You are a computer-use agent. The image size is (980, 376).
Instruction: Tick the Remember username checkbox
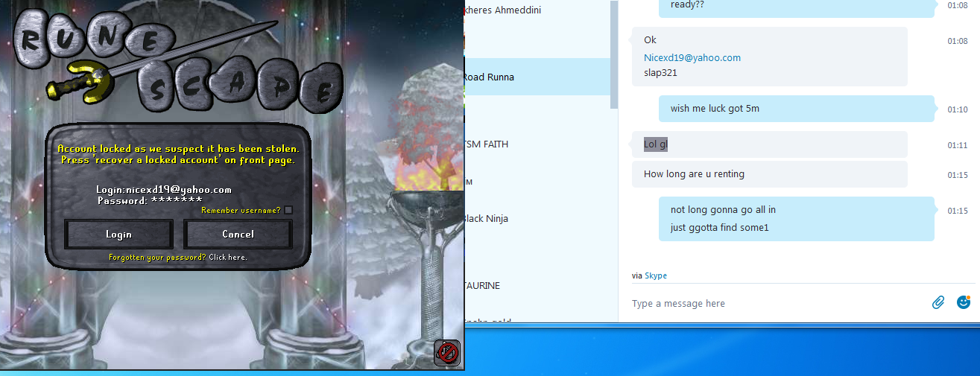click(288, 210)
